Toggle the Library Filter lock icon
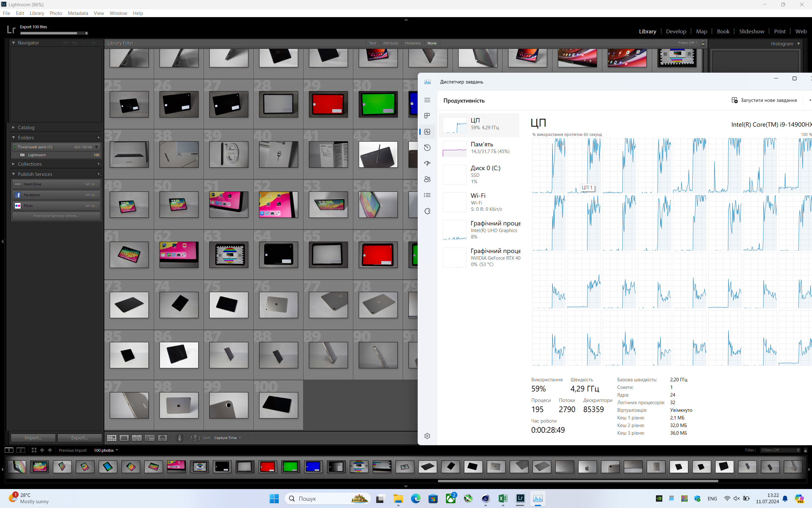812x508 pixels. tap(703, 43)
